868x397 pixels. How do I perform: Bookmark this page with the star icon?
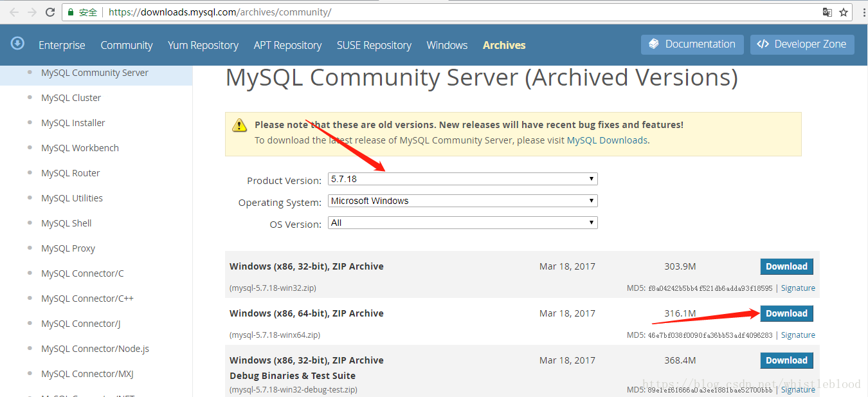pos(844,12)
